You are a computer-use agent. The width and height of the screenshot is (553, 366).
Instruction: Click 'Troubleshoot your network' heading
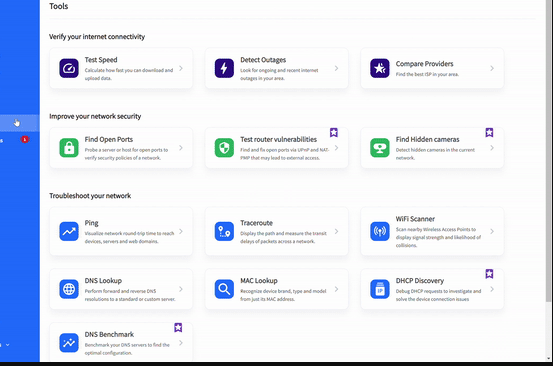[90, 196]
